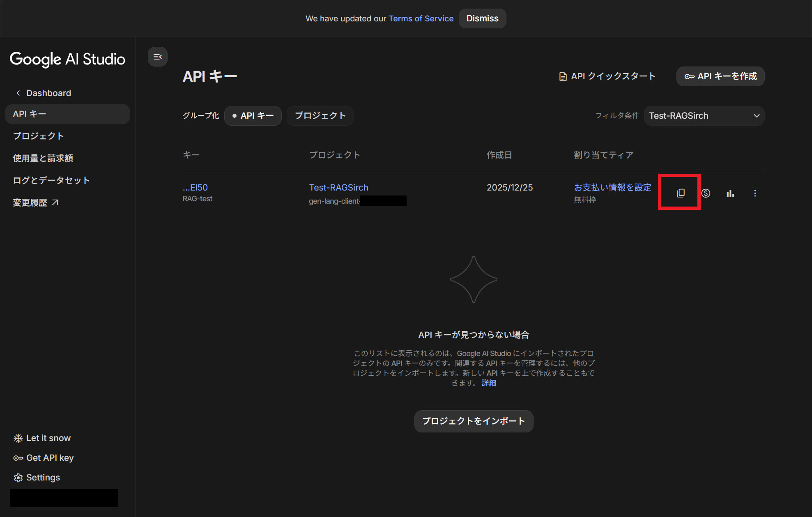Open 使用量と請求額 sidebar item
Viewport: 812px width, 517px height.
(43, 158)
